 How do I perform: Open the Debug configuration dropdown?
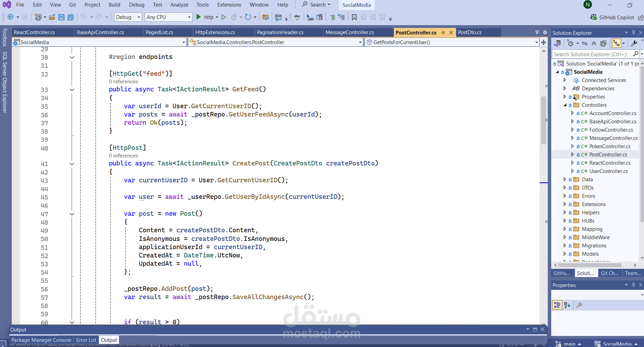(x=128, y=17)
